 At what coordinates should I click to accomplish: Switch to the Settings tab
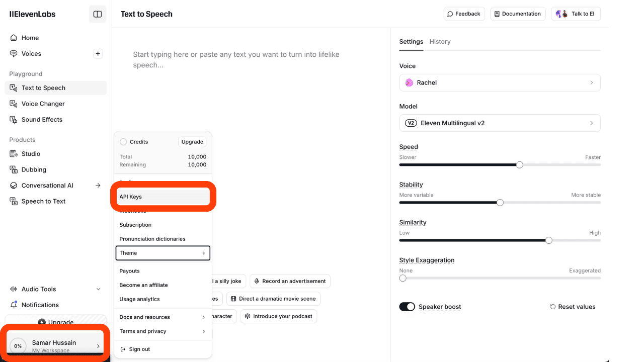point(411,42)
